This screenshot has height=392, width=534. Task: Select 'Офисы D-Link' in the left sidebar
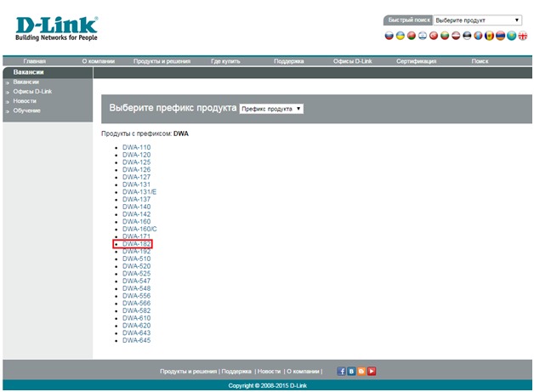click(x=31, y=91)
